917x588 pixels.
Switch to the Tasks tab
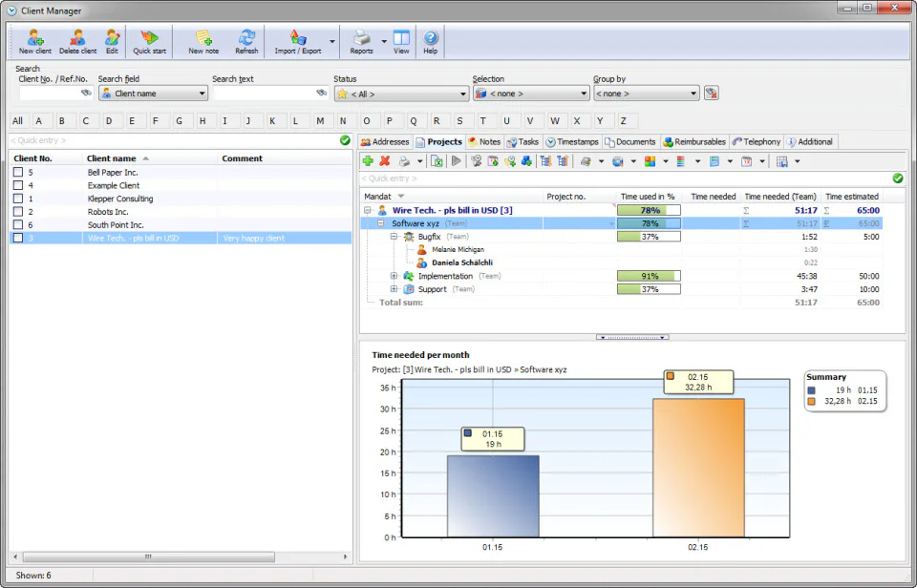(x=522, y=141)
